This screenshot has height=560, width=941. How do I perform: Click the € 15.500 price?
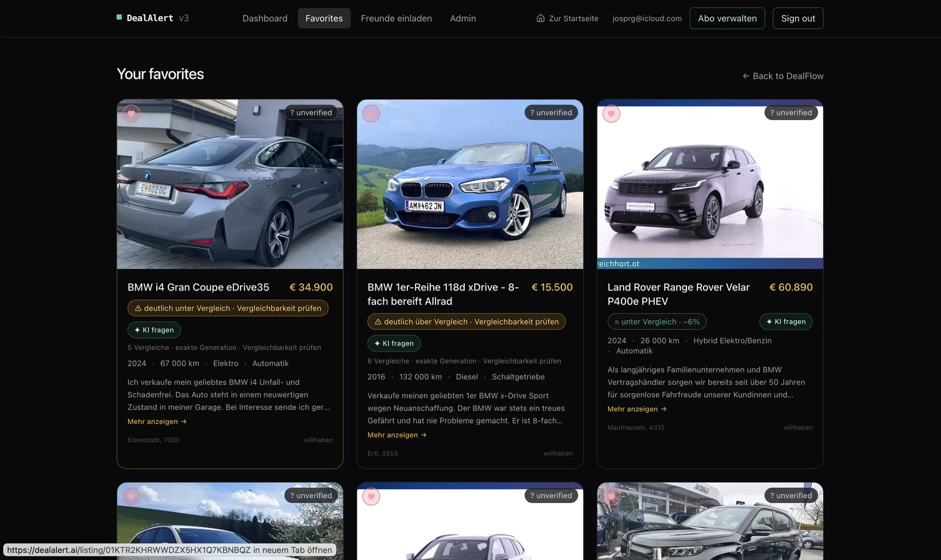[552, 287]
